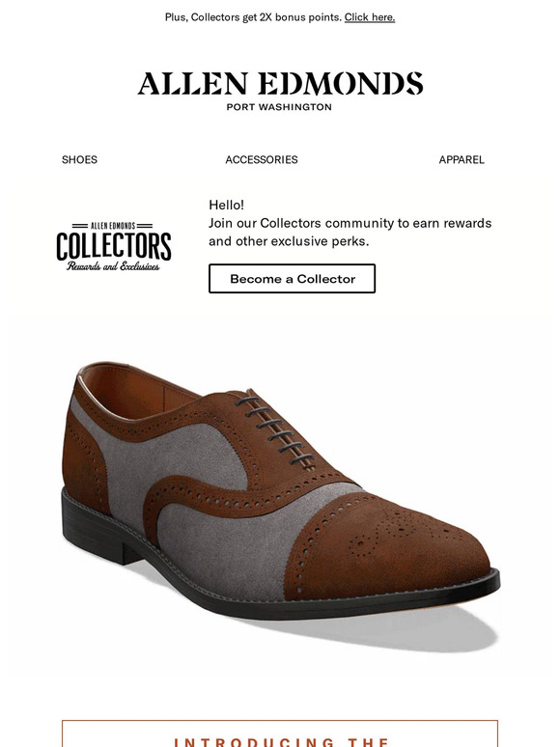This screenshot has width=560, height=747.
Task: Click the 'Click here.' bonus points link
Action: [370, 17]
